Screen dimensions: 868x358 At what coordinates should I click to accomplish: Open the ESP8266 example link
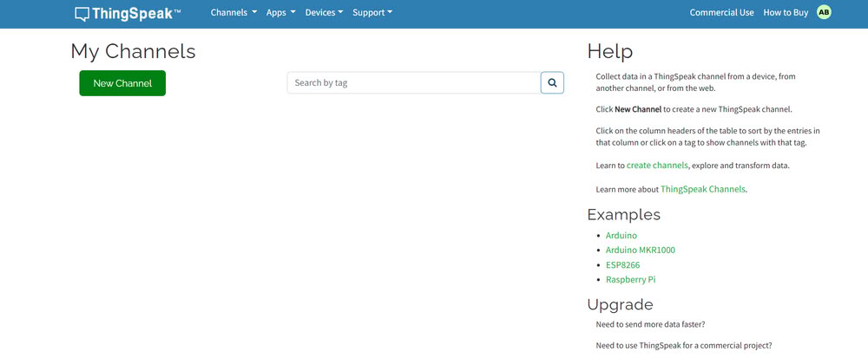(622, 264)
